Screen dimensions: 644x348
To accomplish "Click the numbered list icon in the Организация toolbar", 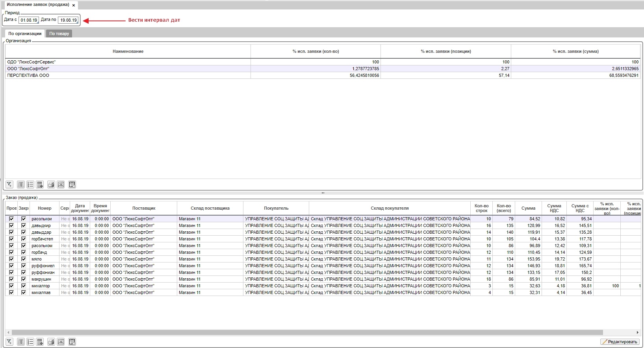I will coord(30,184).
